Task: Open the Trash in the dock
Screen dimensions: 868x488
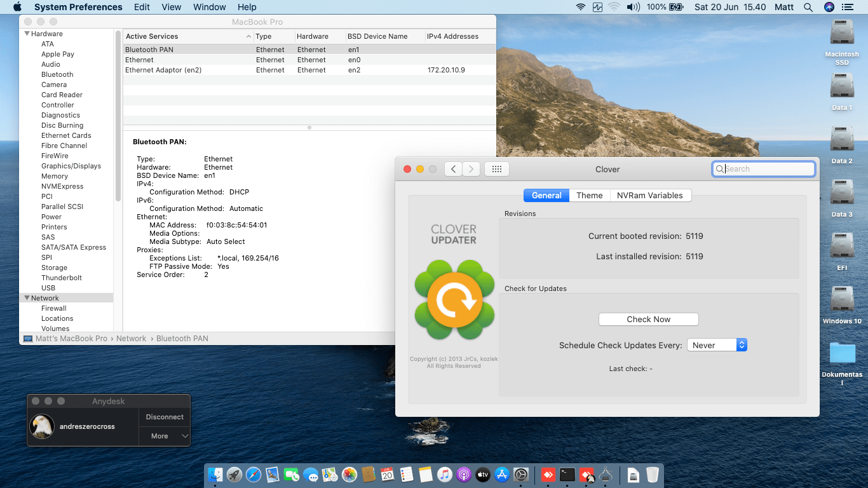Action: pos(652,475)
